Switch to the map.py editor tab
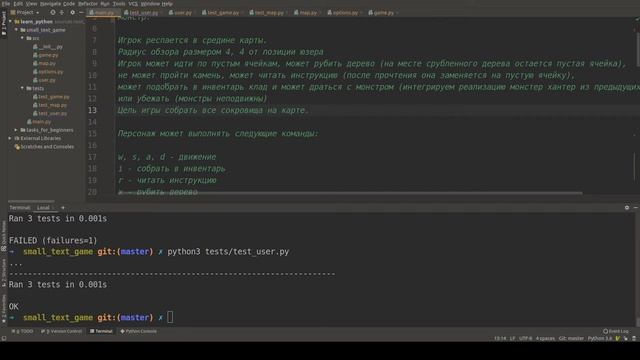Screen dimensions: 640x360 [307, 13]
